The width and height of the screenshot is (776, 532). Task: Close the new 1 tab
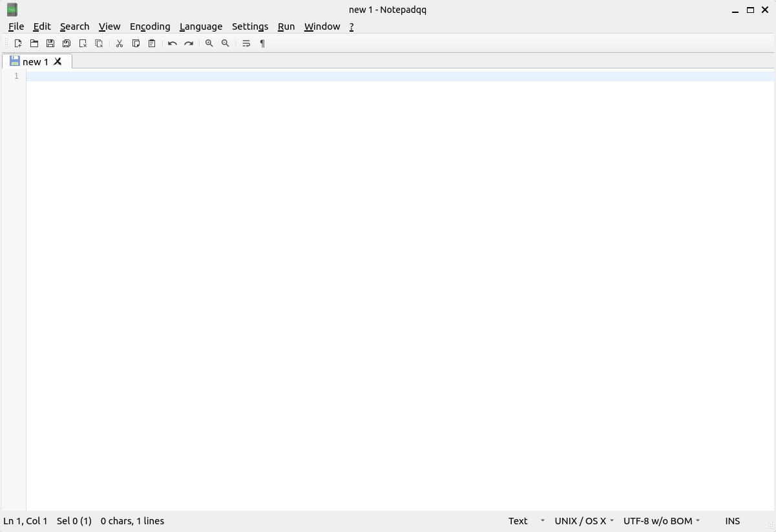pos(58,61)
